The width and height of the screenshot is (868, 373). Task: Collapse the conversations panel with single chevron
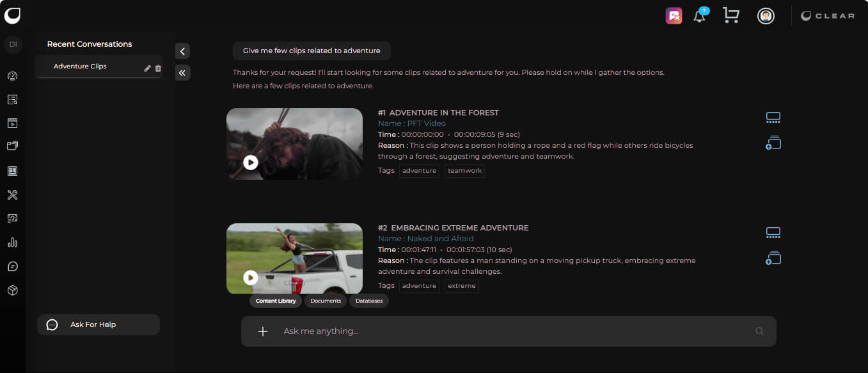(x=182, y=51)
